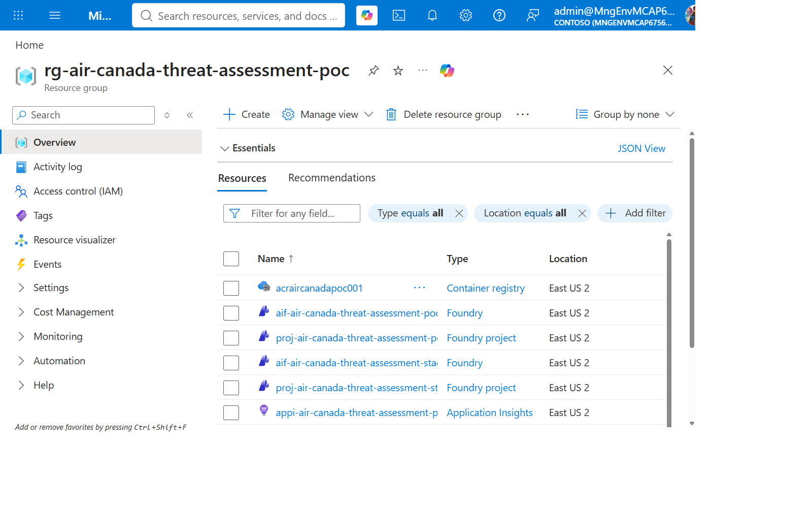Screen dimensions: 812x508
Task: Open the hamburger portal menu
Action: pyautogui.click(x=55, y=15)
